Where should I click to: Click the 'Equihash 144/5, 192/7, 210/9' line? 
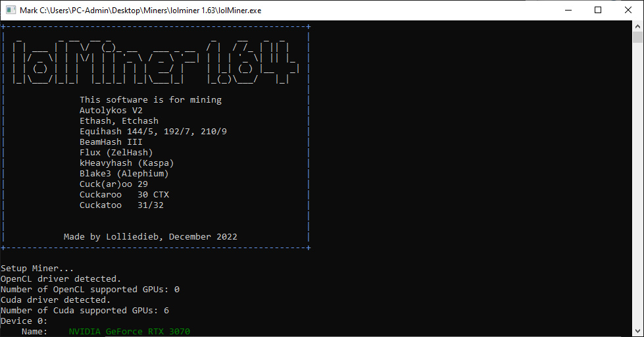tap(153, 132)
